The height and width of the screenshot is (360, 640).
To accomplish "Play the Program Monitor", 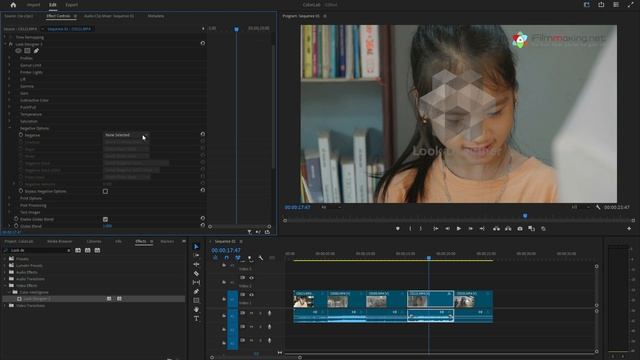I will 459,229.
